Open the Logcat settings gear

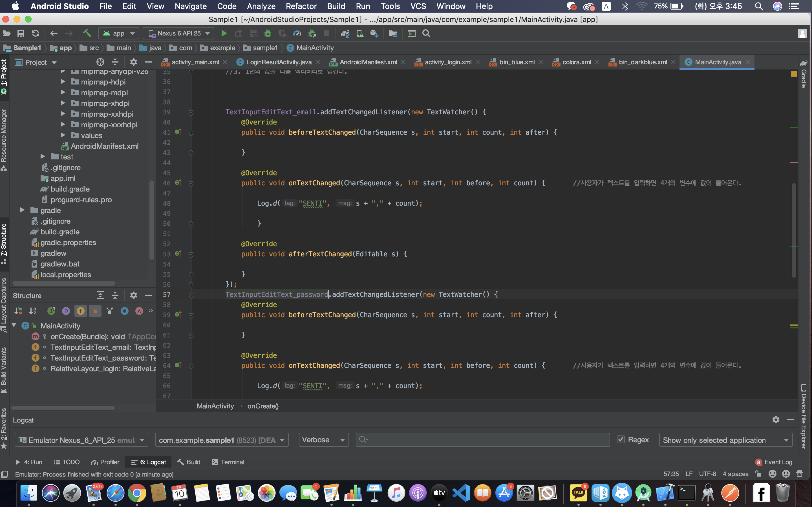(x=775, y=420)
